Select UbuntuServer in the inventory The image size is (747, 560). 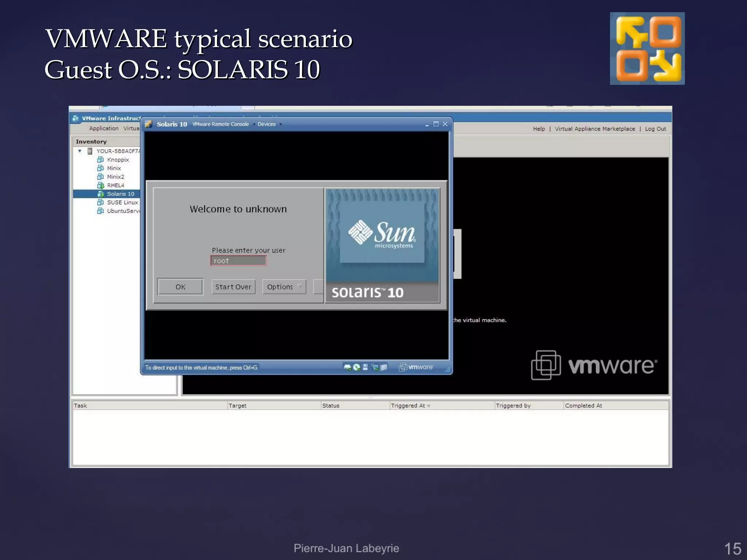123,211
